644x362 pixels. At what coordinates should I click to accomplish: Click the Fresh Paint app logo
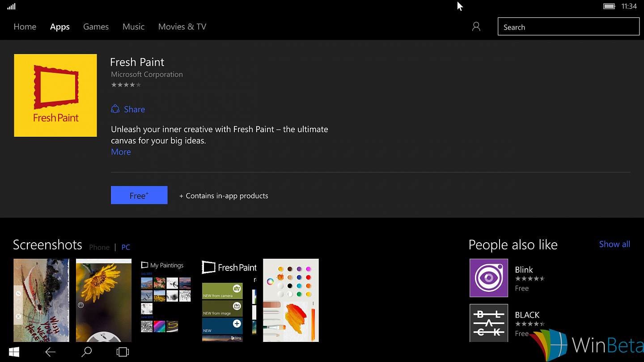pyautogui.click(x=55, y=95)
